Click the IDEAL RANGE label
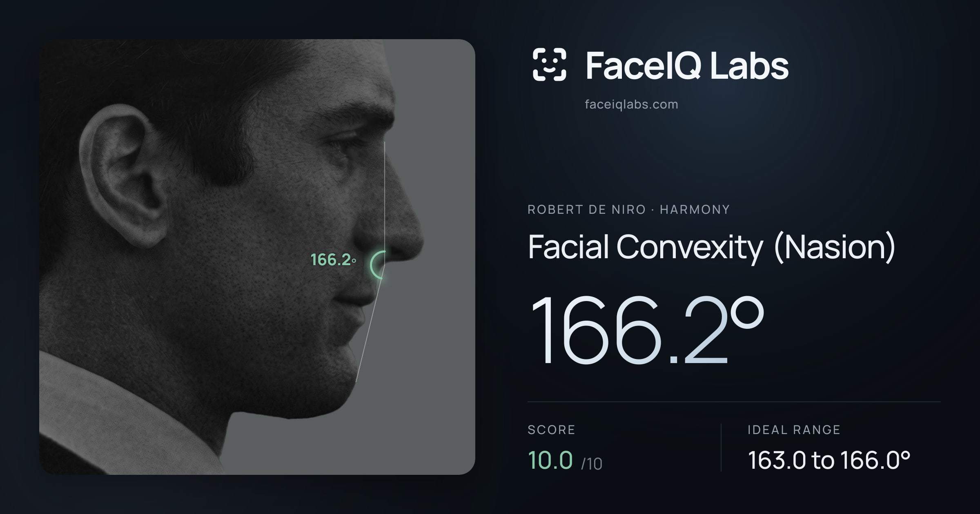 pyautogui.click(x=794, y=430)
